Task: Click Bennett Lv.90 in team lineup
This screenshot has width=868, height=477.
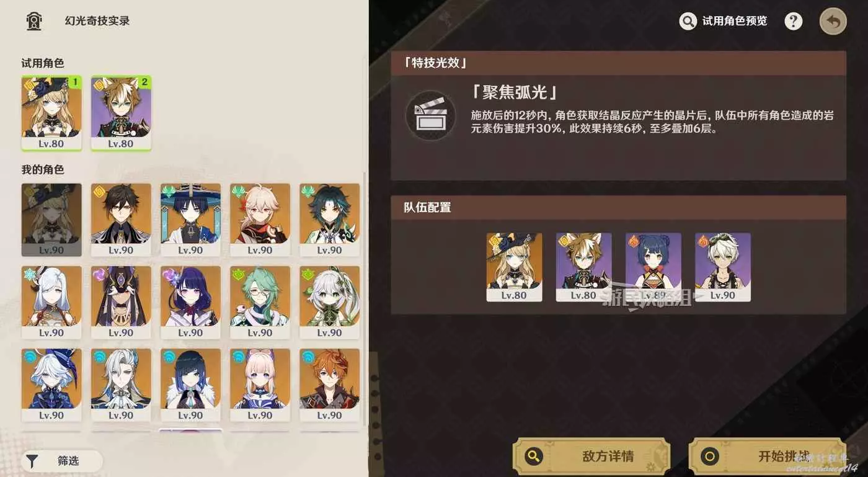Action: pos(723,267)
